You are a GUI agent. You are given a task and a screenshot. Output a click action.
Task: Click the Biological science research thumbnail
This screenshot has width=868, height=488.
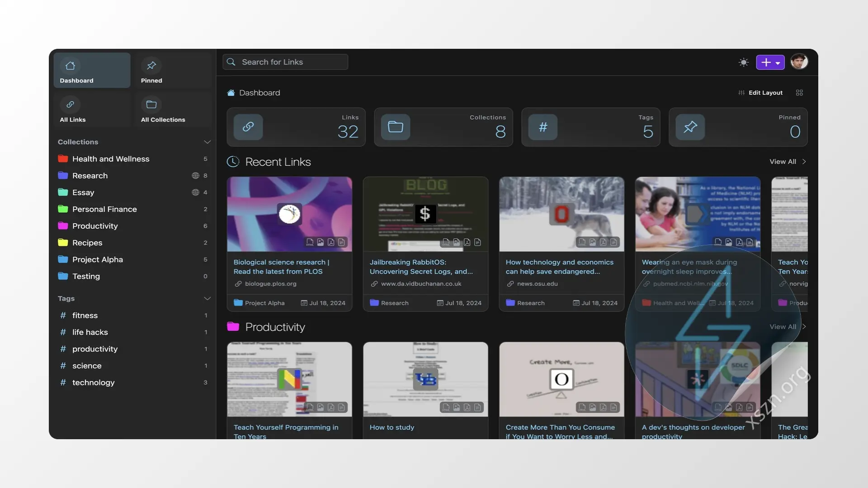[289, 214]
